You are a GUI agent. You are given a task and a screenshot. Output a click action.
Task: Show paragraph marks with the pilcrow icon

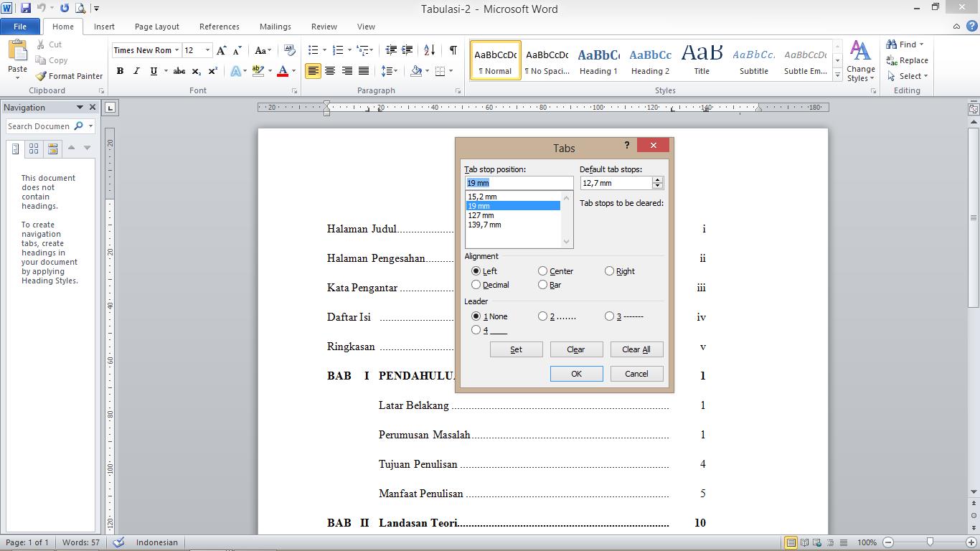pyautogui.click(x=453, y=50)
